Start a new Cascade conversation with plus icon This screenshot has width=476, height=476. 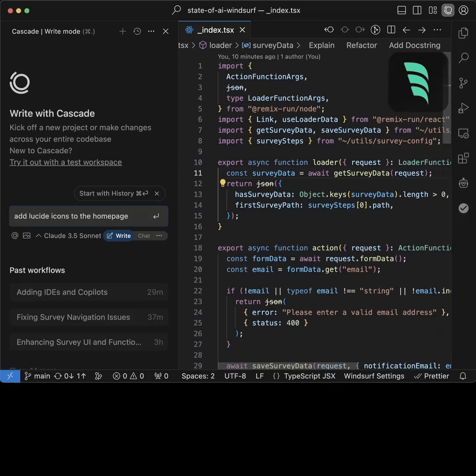pyautogui.click(x=123, y=31)
